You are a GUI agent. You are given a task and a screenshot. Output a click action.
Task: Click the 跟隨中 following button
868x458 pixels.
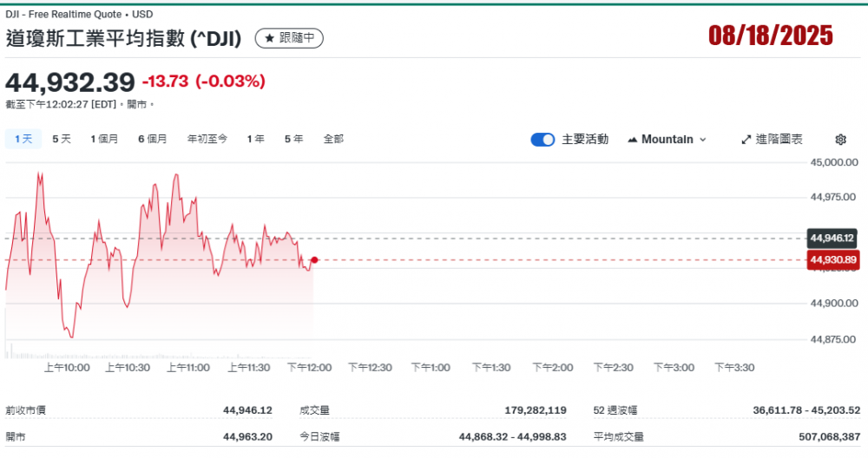click(x=289, y=38)
